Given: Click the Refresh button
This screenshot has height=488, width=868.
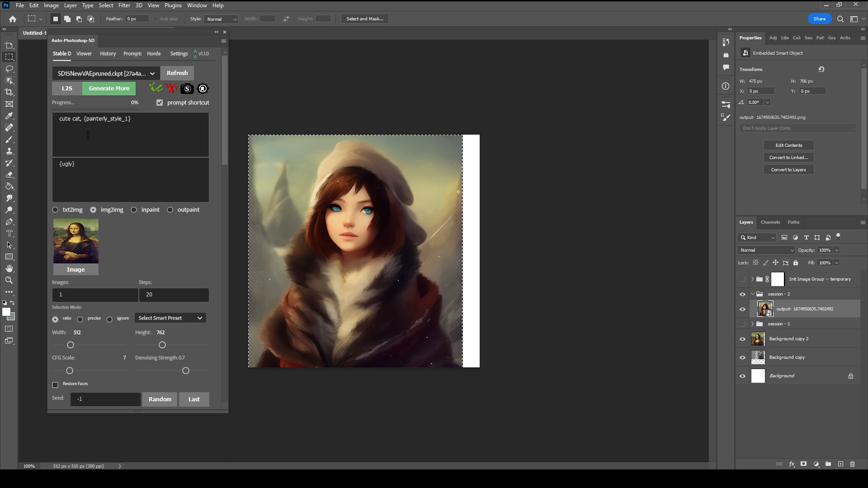Looking at the screenshot, I should coord(177,73).
